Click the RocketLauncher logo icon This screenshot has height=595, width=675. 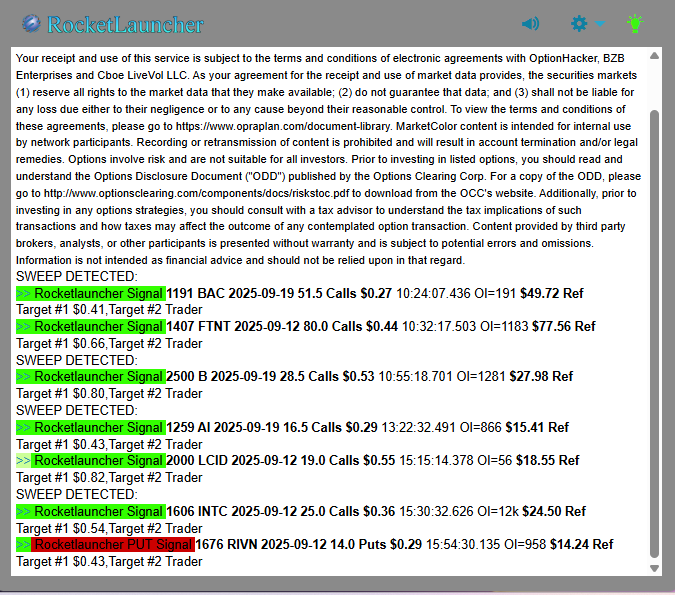(x=32, y=24)
